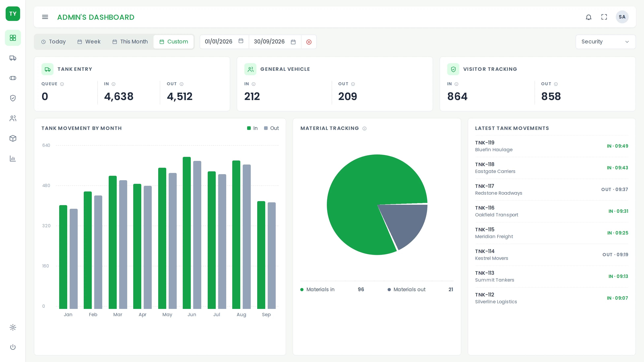Select the Week filter tab
This screenshot has height=362, width=644.
click(89, 42)
